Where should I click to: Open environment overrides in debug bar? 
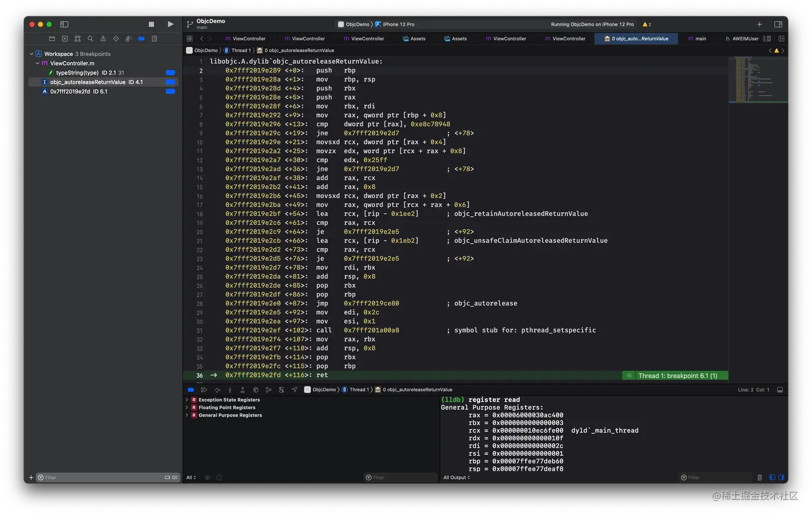point(281,390)
